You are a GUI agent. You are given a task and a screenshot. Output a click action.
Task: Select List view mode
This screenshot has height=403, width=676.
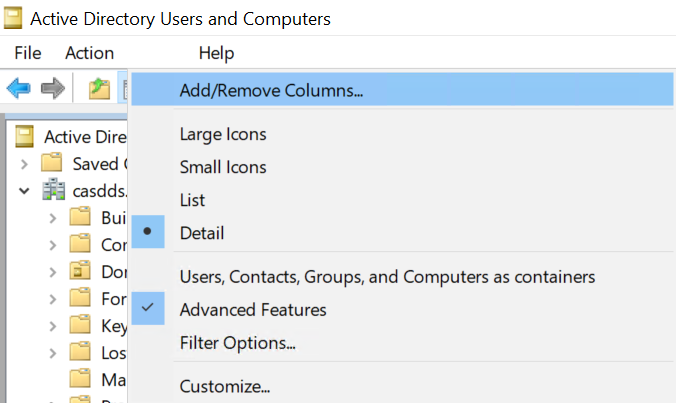click(x=402, y=200)
